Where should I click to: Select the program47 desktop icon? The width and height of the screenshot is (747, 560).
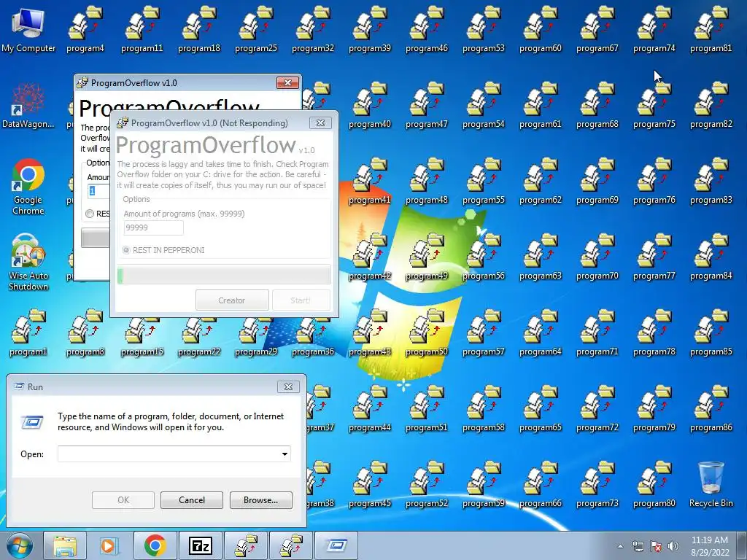pyautogui.click(x=426, y=105)
